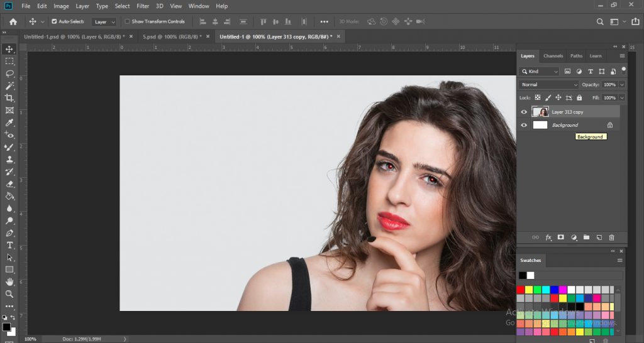Disable the Auto-Select checkbox
Viewport: 644px width, 343px height.
pyautogui.click(x=54, y=21)
